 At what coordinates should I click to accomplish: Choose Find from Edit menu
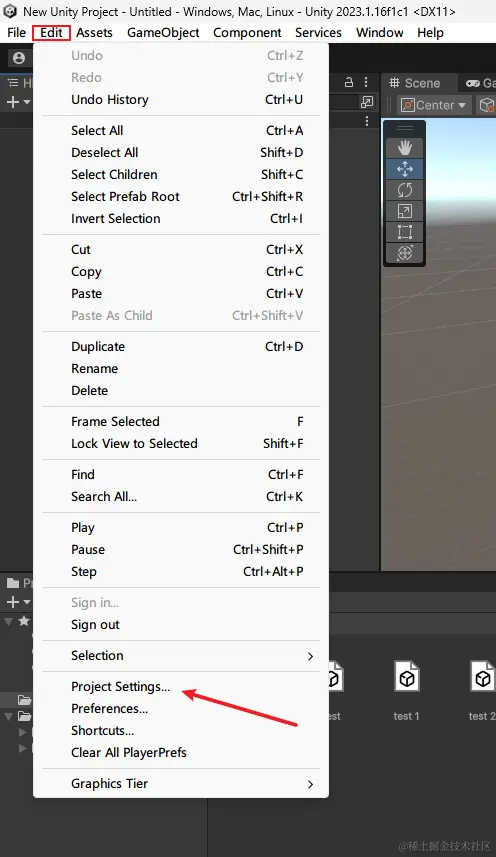(181, 474)
